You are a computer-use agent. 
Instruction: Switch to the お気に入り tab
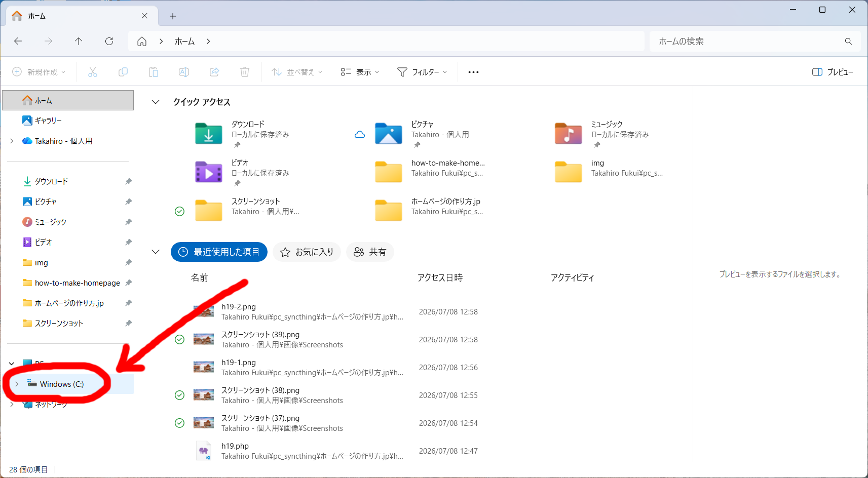[307, 252]
